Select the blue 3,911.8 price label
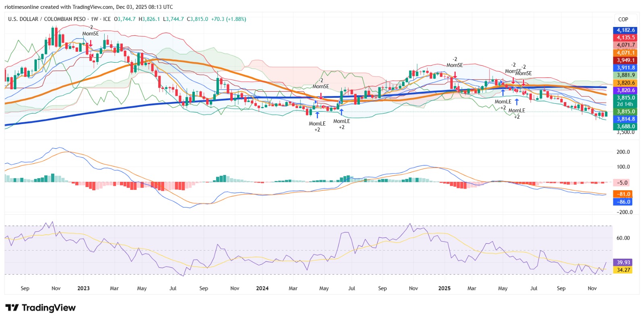Viewport: 644px width, 321px height. (625, 68)
